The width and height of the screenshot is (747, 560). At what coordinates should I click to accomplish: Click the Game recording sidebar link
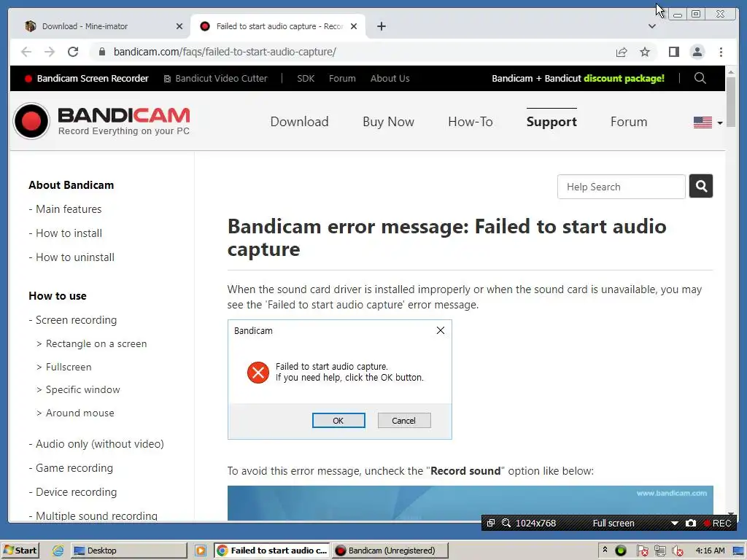tap(74, 468)
